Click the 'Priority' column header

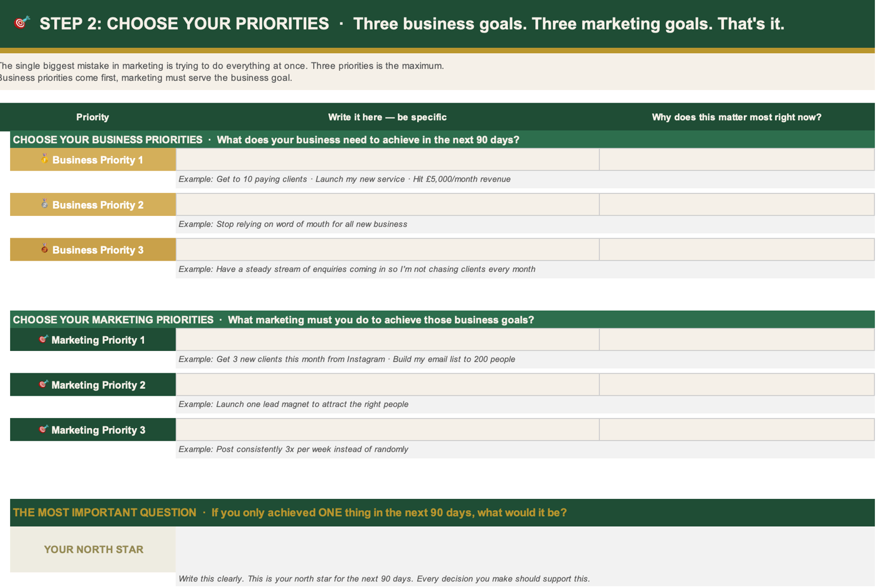(x=93, y=117)
